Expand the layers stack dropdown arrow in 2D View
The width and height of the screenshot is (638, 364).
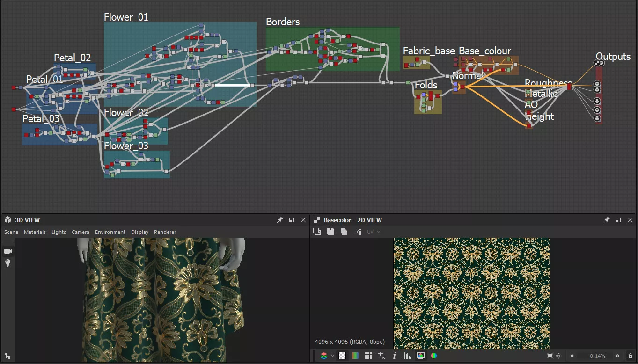[333, 356]
